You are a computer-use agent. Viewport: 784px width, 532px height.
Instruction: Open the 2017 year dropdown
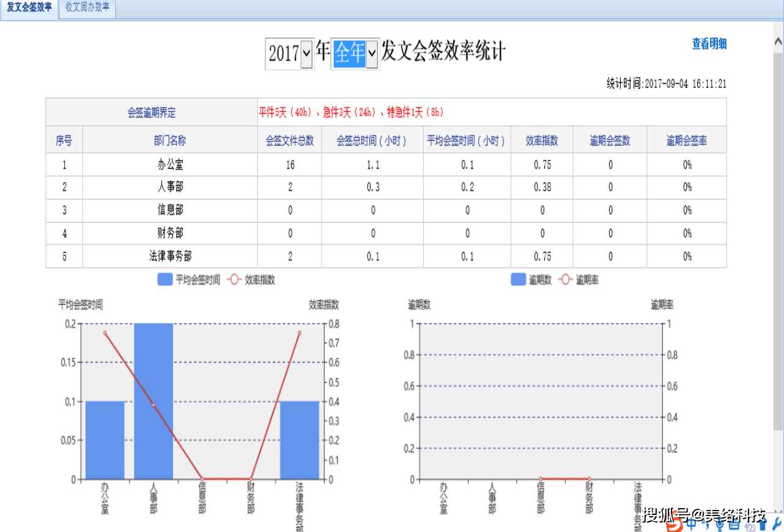coord(289,54)
